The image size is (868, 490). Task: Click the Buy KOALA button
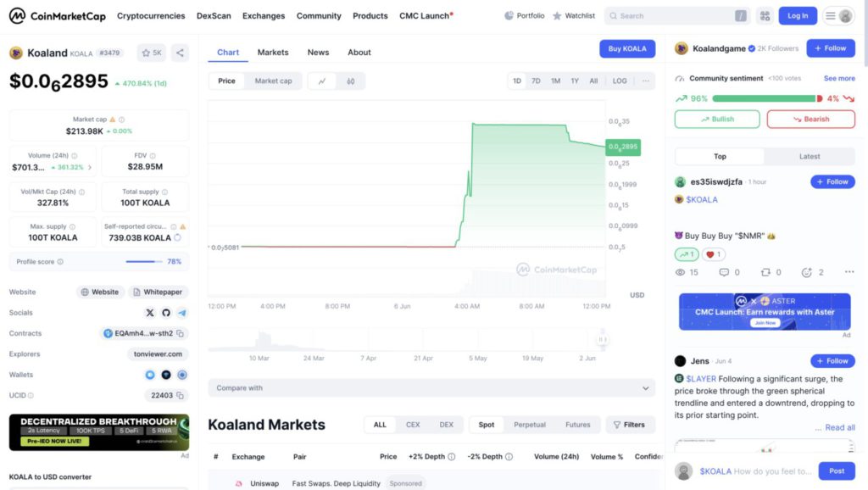click(x=627, y=48)
